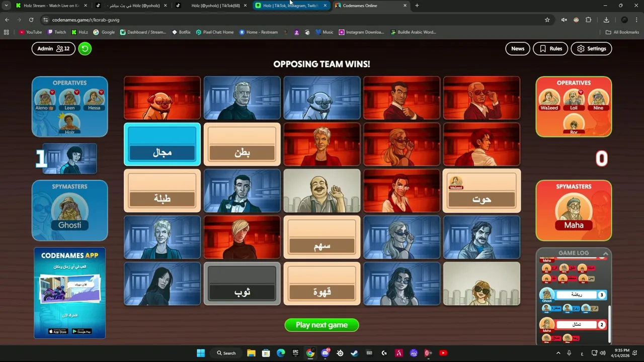Open the Rules button

[x=550, y=49]
